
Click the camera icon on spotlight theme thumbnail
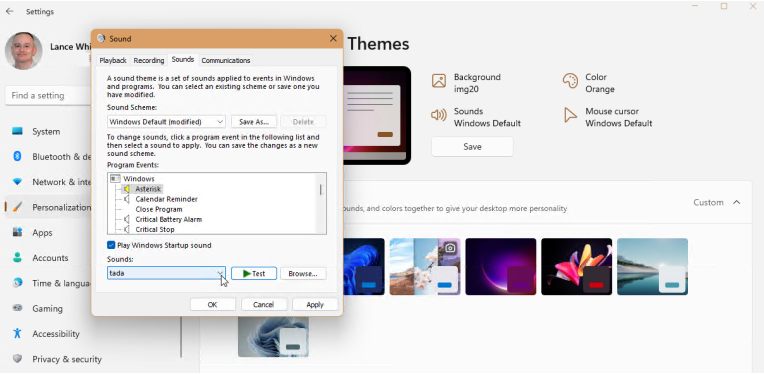[450, 248]
